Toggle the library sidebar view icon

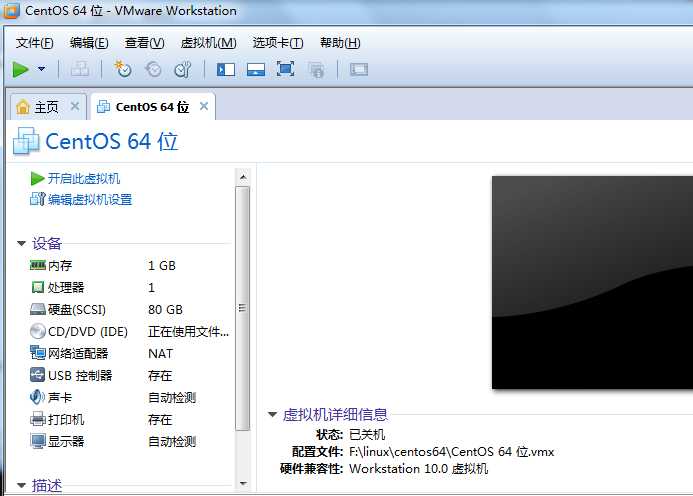pos(226,69)
